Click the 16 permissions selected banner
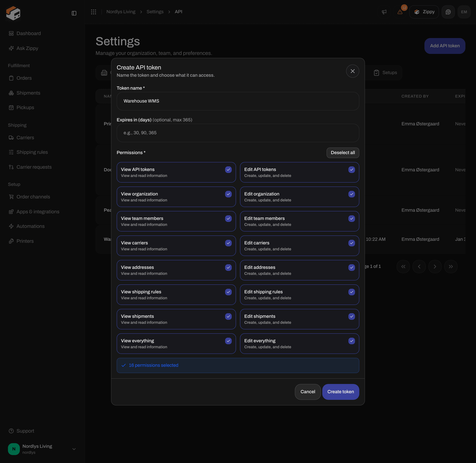Screen dimensions: 476x463 (x=238, y=365)
